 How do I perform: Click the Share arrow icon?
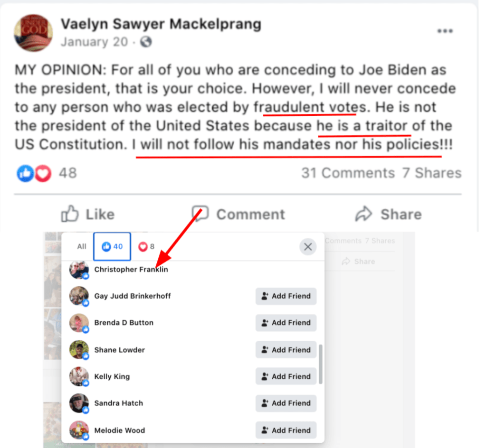[x=364, y=215]
